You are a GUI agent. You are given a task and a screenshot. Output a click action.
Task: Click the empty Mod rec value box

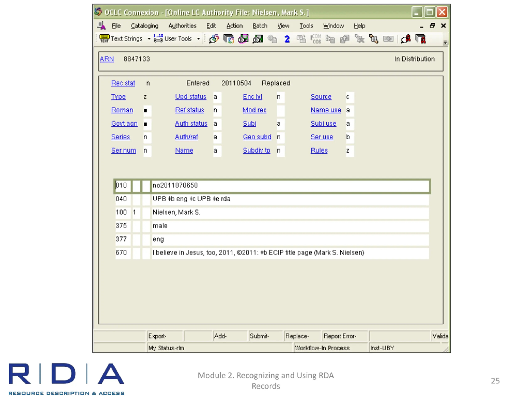(x=281, y=111)
